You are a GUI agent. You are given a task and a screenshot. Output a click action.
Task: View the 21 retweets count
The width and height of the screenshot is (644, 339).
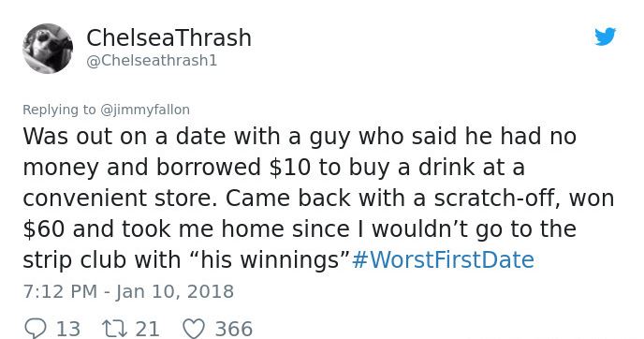pyautogui.click(x=148, y=329)
